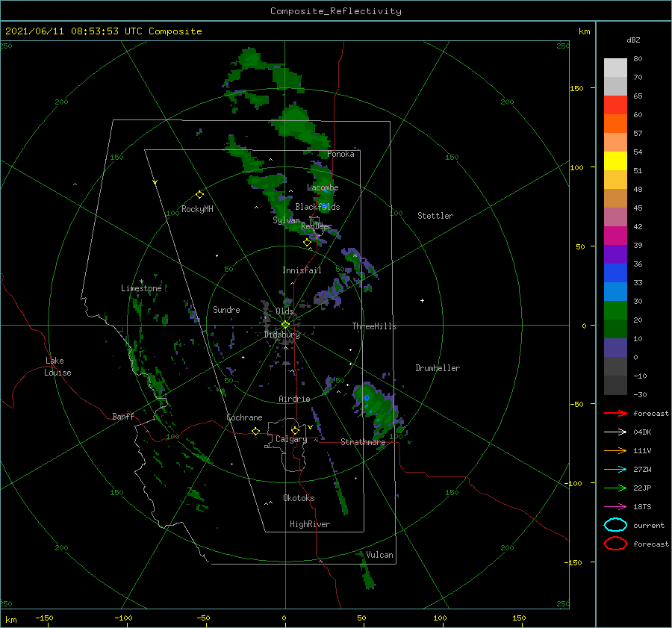Click the blue storm core near Strathmore
The height and width of the screenshot is (628, 672).
tap(367, 398)
